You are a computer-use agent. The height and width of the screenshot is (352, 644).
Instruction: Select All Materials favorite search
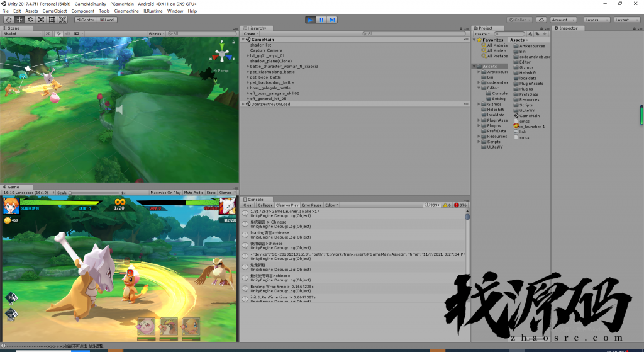494,45
